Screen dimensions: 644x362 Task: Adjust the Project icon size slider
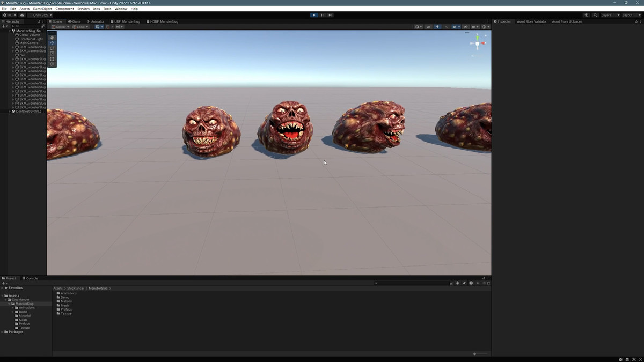pyautogui.click(x=480, y=354)
